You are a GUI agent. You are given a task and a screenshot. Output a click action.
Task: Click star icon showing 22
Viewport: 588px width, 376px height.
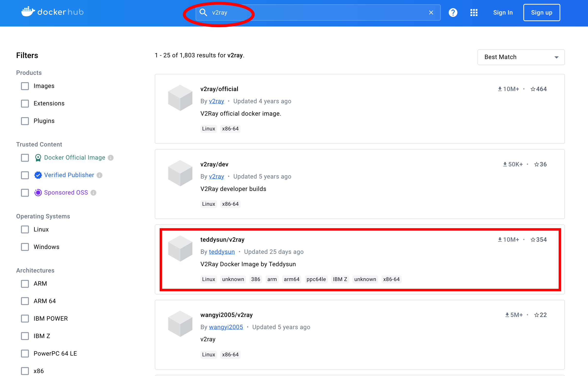[x=536, y=315]
